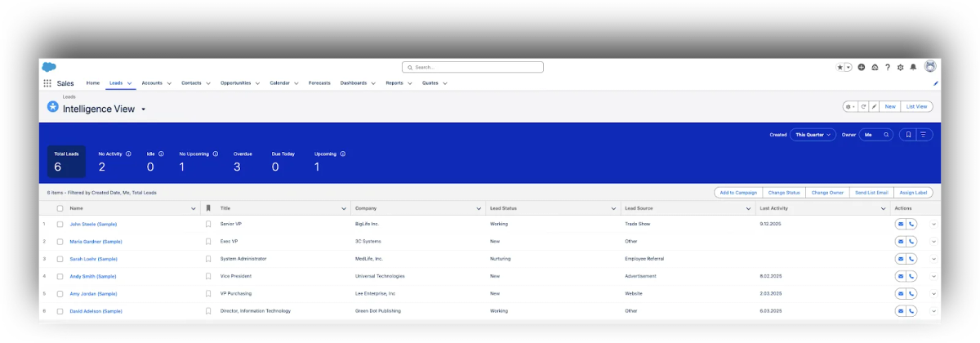Click the edit pencil beside New button
980x343 pixels.
pos(873,106)
